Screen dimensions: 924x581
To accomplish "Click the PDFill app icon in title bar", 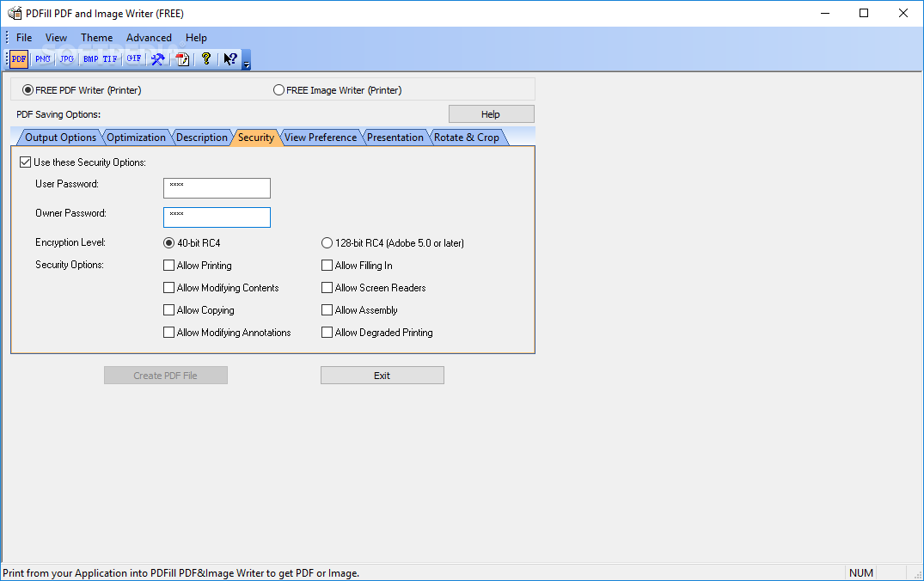I will click(14, 13).
